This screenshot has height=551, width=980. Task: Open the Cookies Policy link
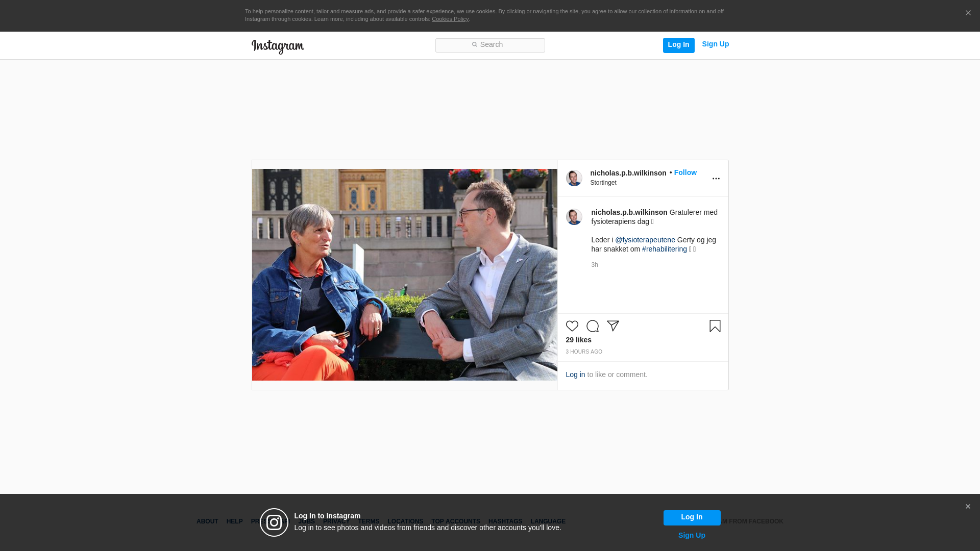[450, 19]
